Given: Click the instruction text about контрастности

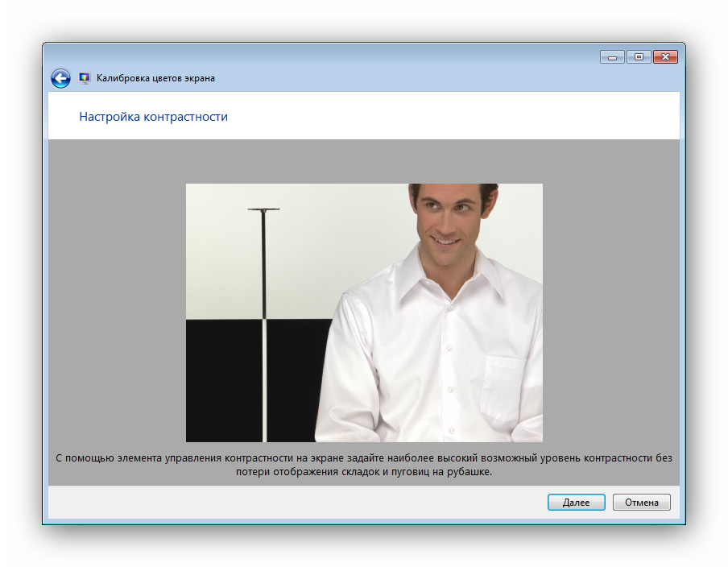Looking at the screenshot, I should (x=364, y=465).
